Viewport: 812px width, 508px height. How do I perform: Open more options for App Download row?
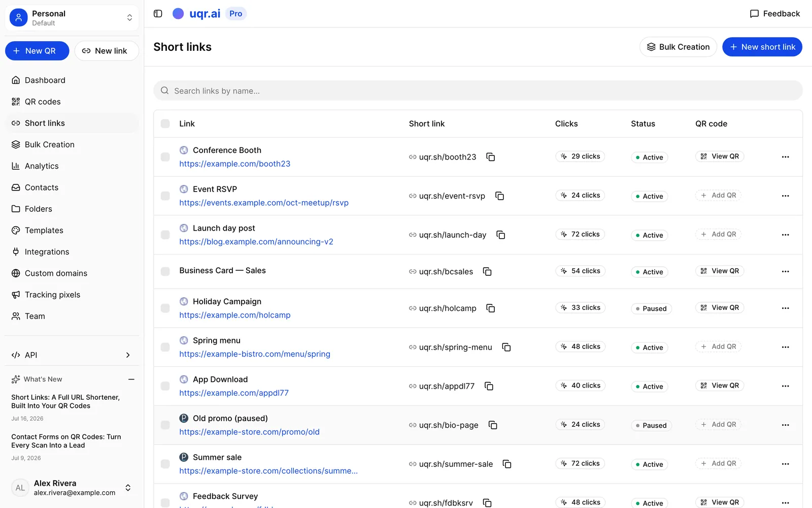coord(786,386)
